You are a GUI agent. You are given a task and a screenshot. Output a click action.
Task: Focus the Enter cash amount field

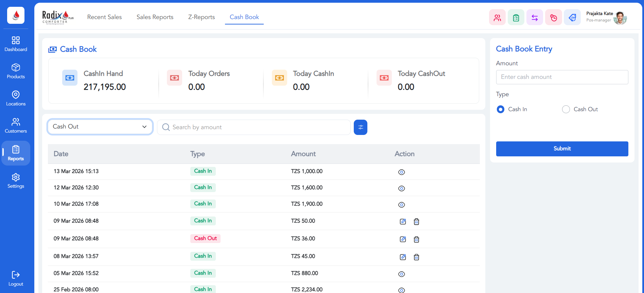tap(562, 77)
